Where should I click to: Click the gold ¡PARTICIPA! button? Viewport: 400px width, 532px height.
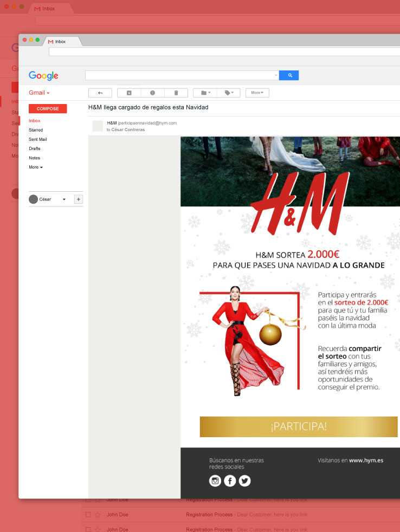[299, 426]
